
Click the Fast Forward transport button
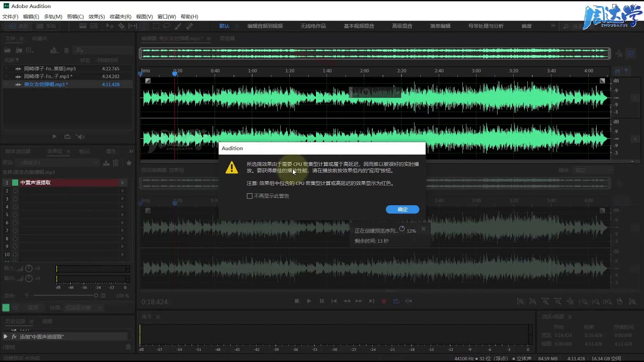[359, 301]
